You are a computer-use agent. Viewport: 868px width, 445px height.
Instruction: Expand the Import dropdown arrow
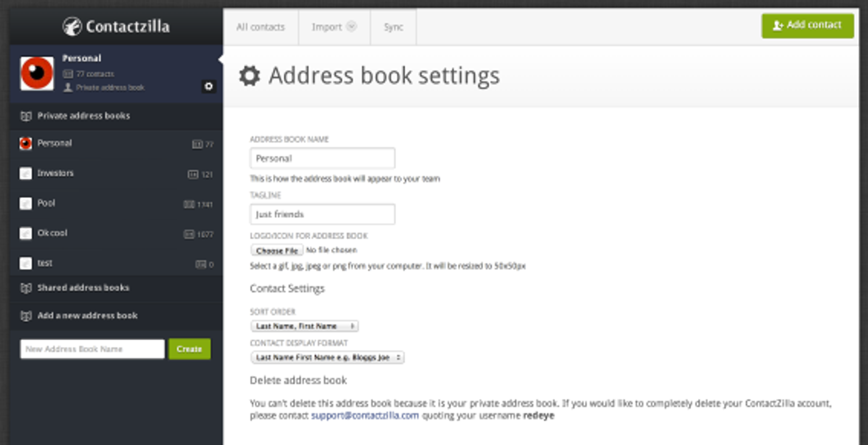click(352, 26)
